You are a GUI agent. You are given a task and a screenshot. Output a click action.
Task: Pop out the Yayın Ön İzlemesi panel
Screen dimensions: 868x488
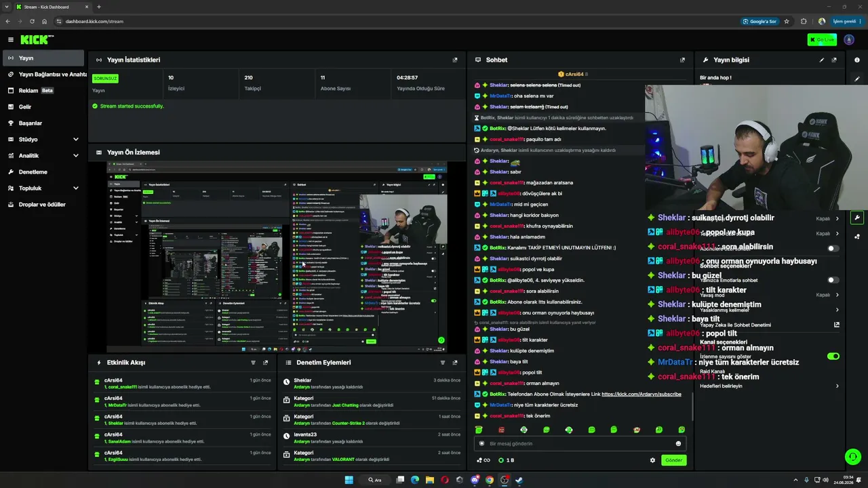point(455,152)
